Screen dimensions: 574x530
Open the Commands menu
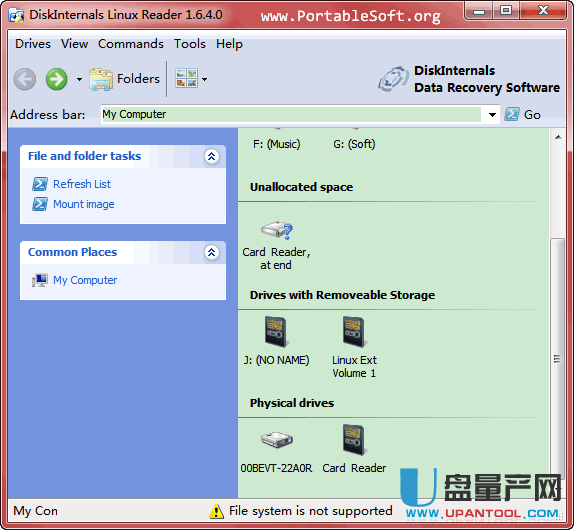[x=131, y=44]
